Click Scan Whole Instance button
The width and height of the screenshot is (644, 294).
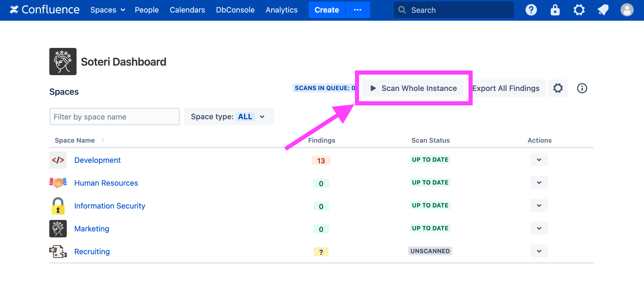(x=413, y=88)
